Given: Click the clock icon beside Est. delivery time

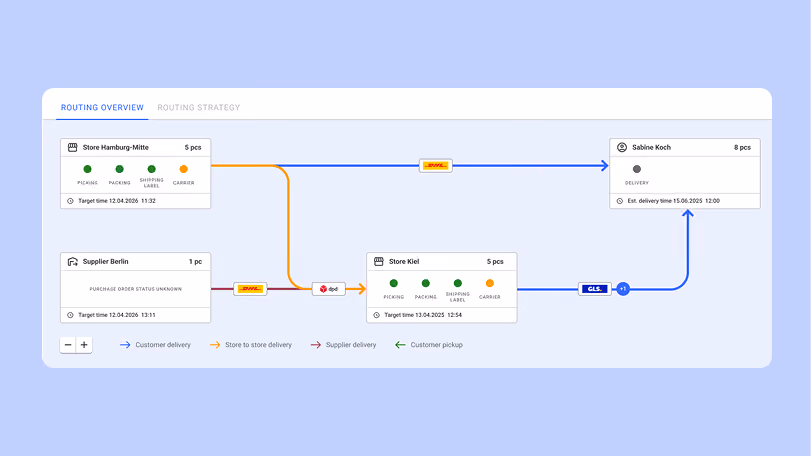Looking at the screenshot, I should point(620,201).
